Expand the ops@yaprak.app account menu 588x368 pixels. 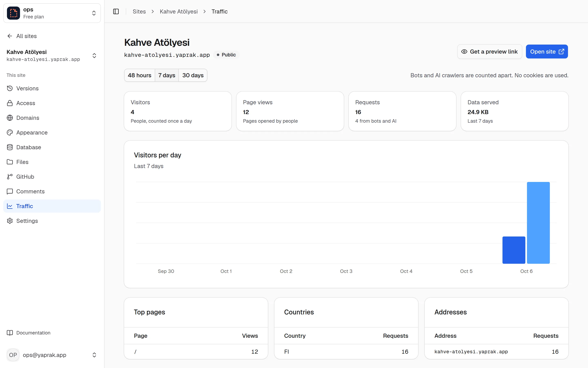[x=94, y=355]
